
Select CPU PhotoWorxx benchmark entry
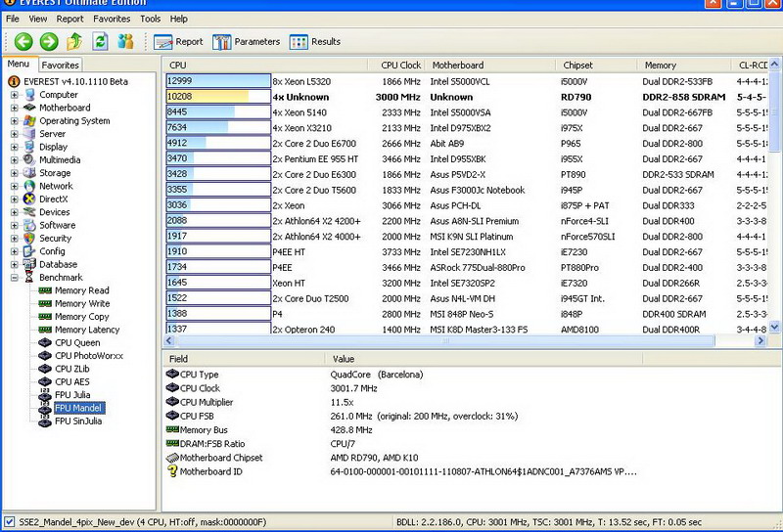pyautogui.click(x=88, y=356)
